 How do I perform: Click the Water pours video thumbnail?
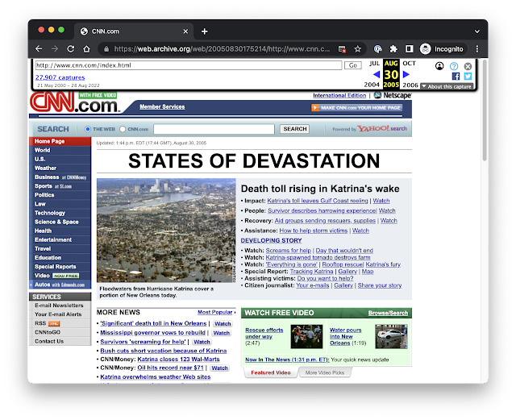(x=391, y=336)
